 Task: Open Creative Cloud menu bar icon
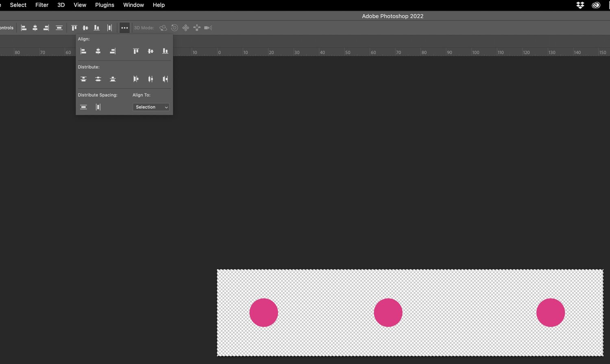[x=596, y=5]
